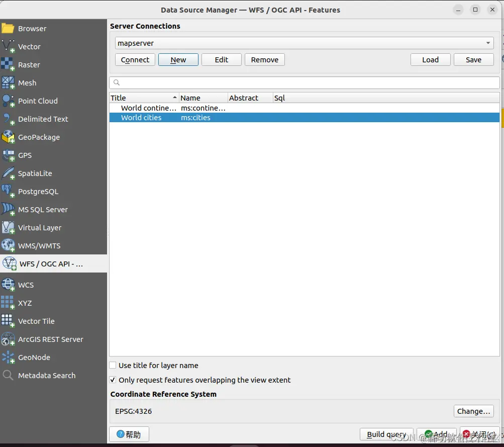Choose the Mesh layer icon

(x=8, y=82)
